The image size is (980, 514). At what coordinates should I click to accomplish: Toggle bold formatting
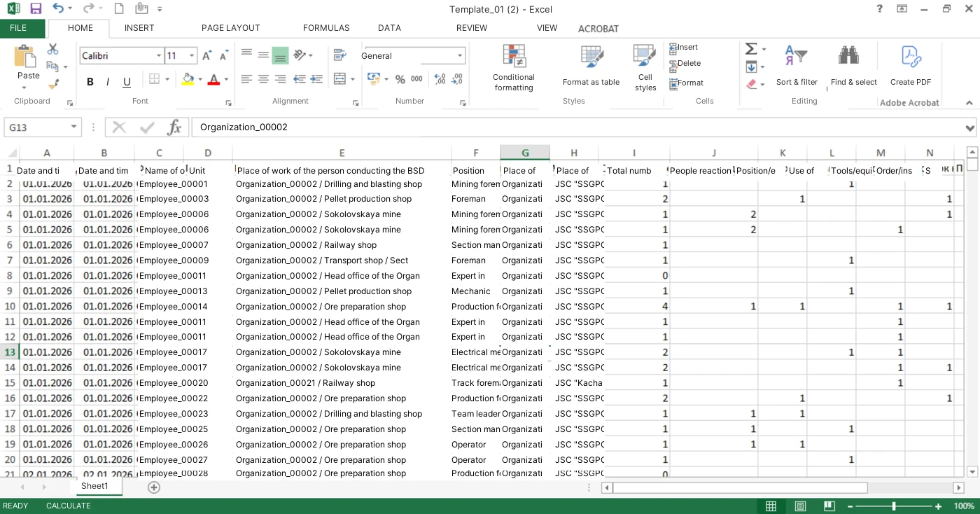coord(90,82)
